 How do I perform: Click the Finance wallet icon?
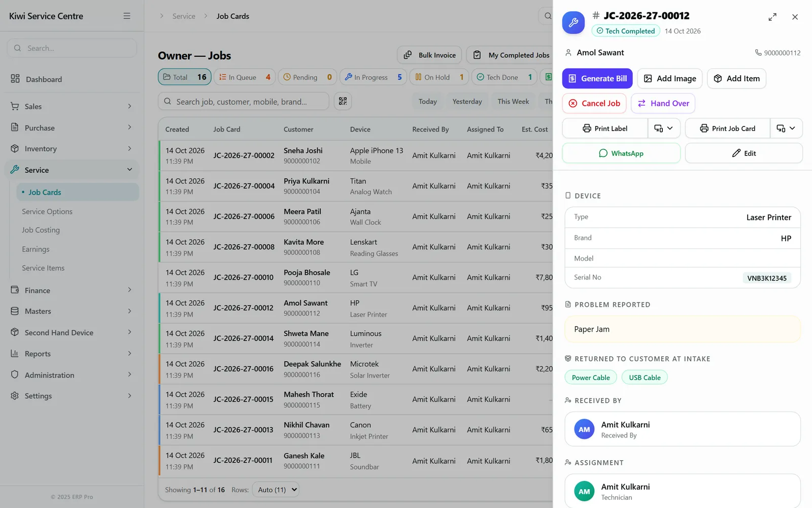coord(15,290)
